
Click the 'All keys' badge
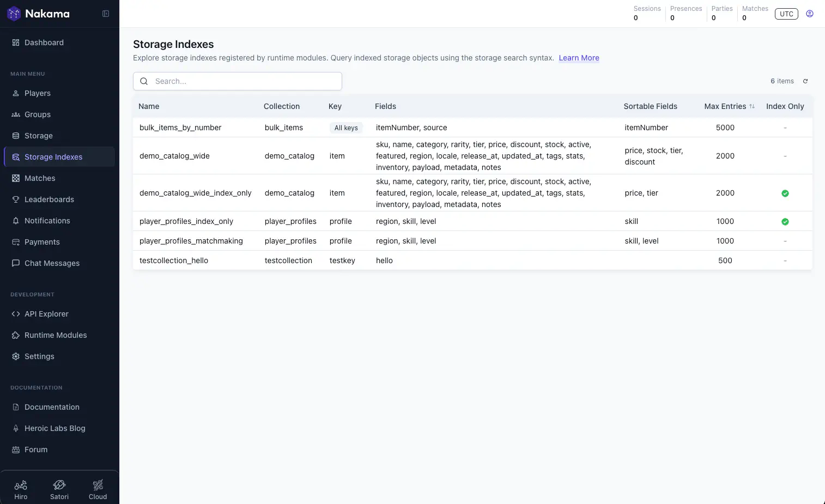point(346,127)
